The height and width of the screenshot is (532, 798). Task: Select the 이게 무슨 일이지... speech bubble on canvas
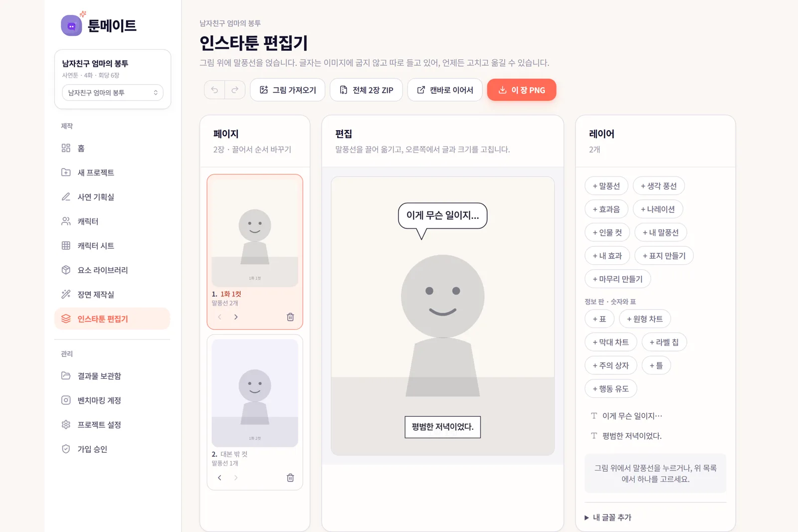[442, 216]
